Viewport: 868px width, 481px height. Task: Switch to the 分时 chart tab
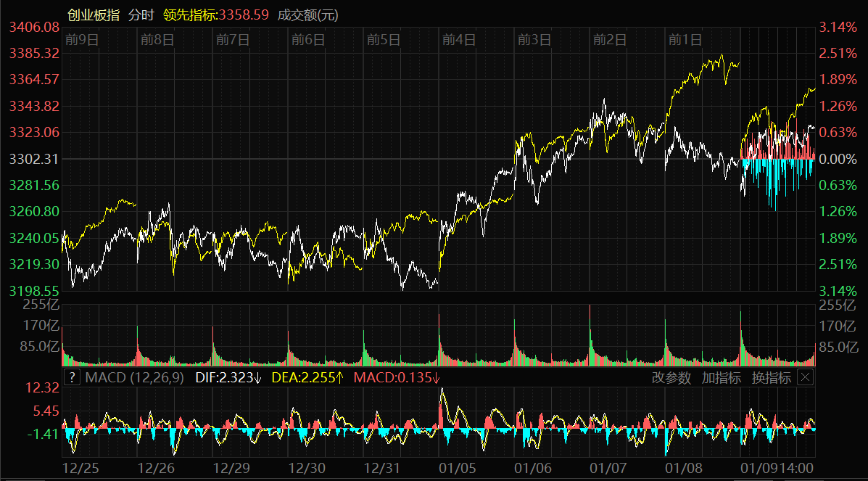coord(141,15)
